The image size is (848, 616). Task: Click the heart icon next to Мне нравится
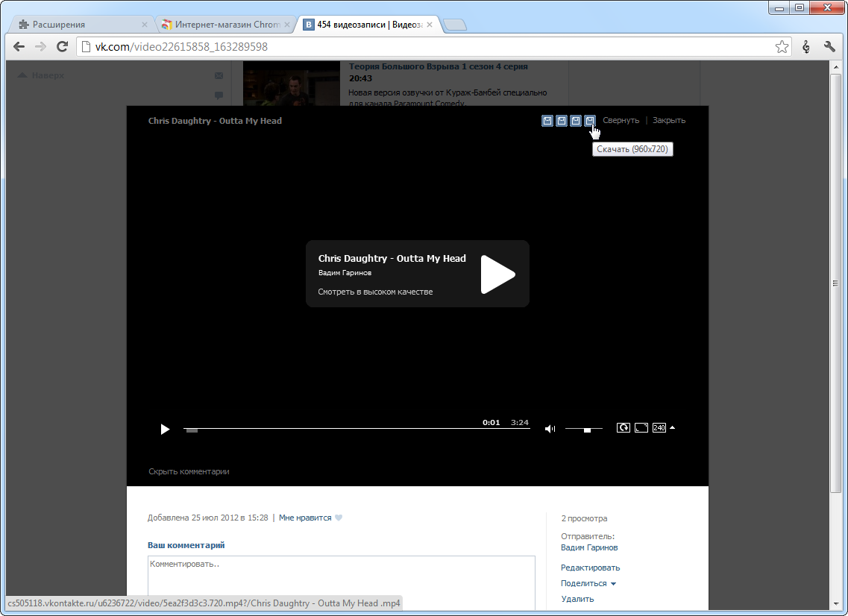click(x=339, y=518)
